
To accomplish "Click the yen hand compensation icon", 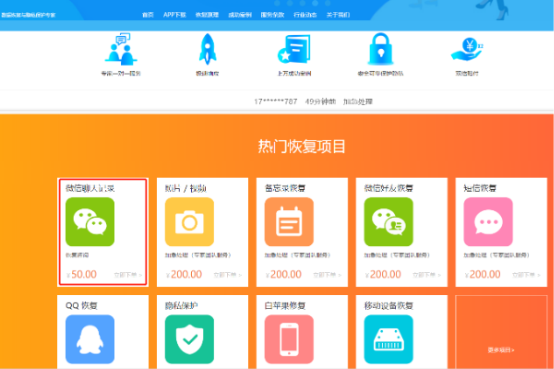I will click(467, 50).
